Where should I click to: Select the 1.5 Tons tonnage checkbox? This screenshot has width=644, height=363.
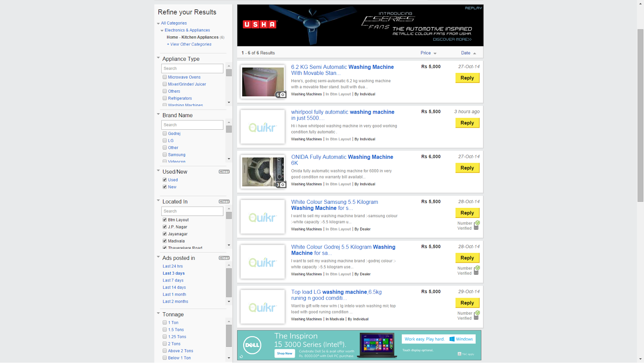tap(165, 329)
